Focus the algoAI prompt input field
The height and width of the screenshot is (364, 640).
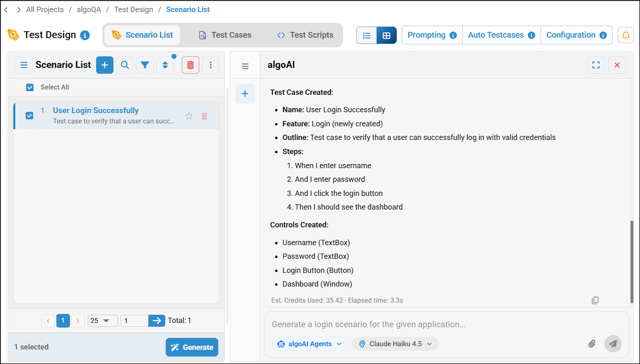446,324
